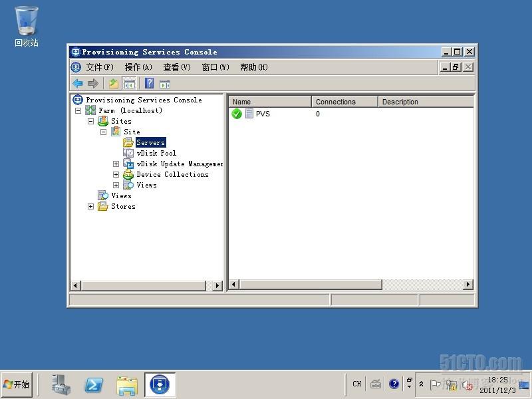Click the 开始 Start button
532x399 pixels.
pyautogui.click(x=17, y=384)
